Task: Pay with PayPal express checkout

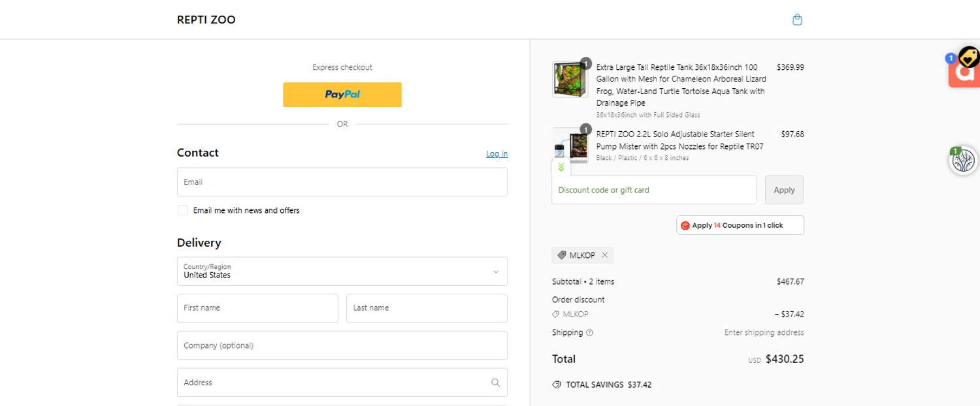Action: coord(342,95)
